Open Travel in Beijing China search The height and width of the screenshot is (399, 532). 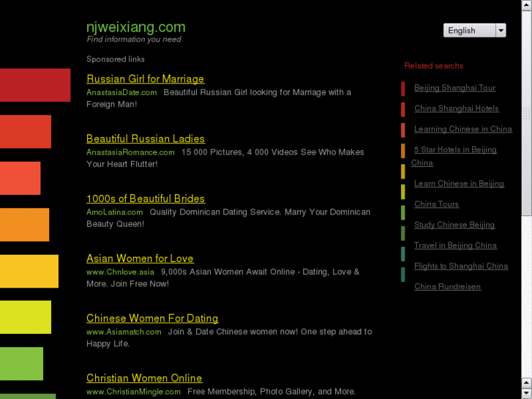455,245
